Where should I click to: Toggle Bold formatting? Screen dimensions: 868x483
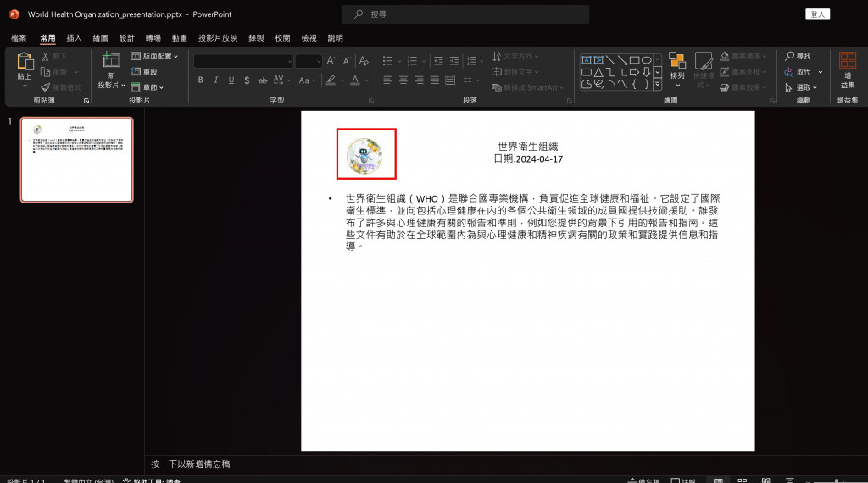(x=200, y=80)
